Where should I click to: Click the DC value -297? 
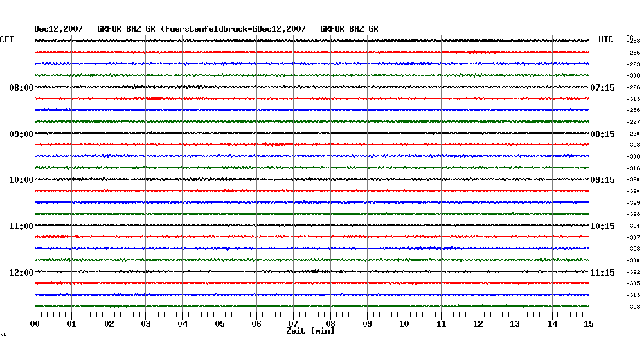[x=634, y=122]
